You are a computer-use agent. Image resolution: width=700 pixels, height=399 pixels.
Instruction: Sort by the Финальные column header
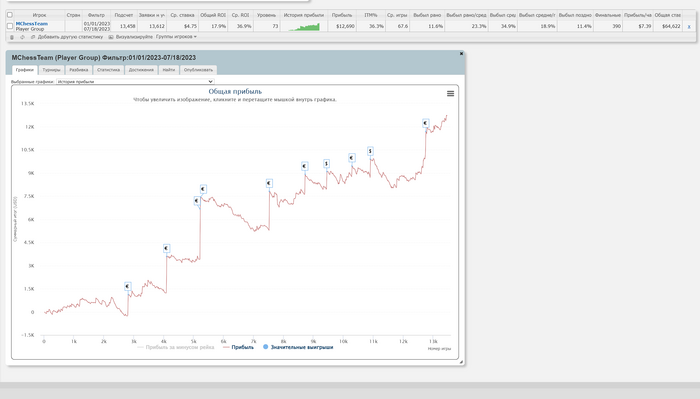click(x=608, y=15)
